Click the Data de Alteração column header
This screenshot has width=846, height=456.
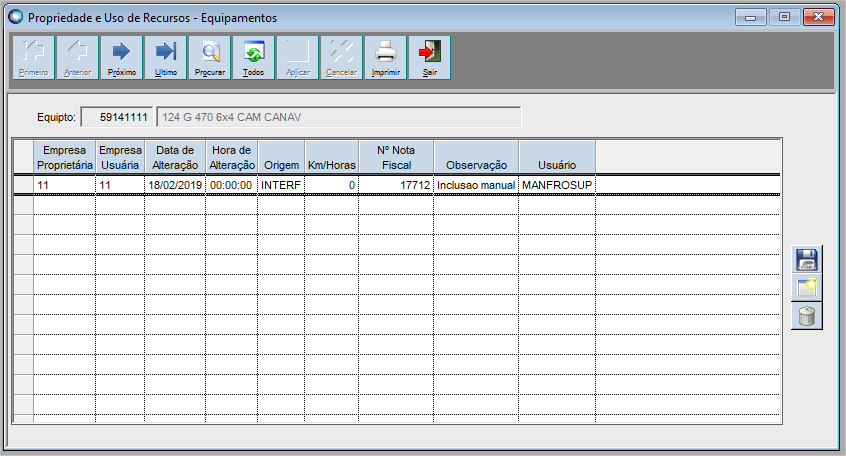pyautogui.click(x=175, y=157)
